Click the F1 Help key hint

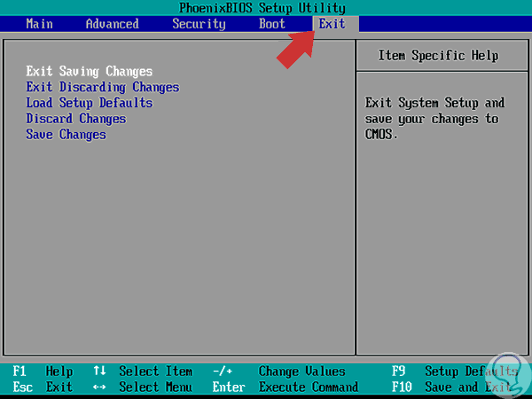click(43, 372)
